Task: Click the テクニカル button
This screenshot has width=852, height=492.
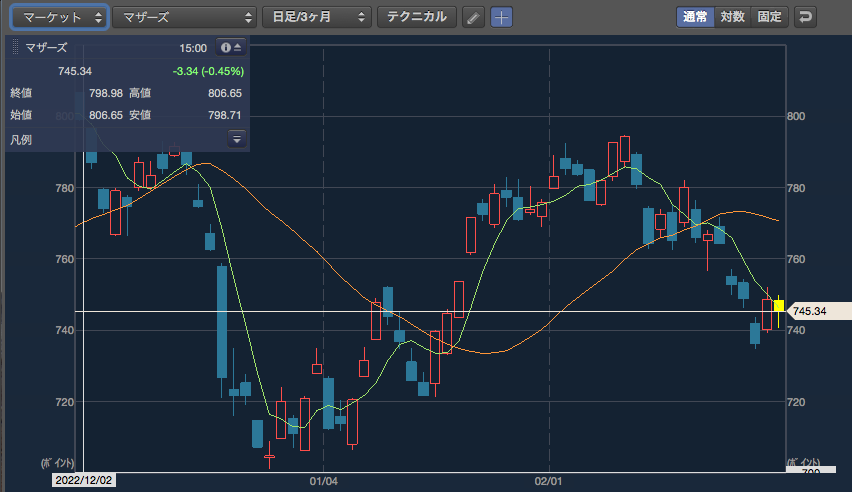Action: click(417, 17)
